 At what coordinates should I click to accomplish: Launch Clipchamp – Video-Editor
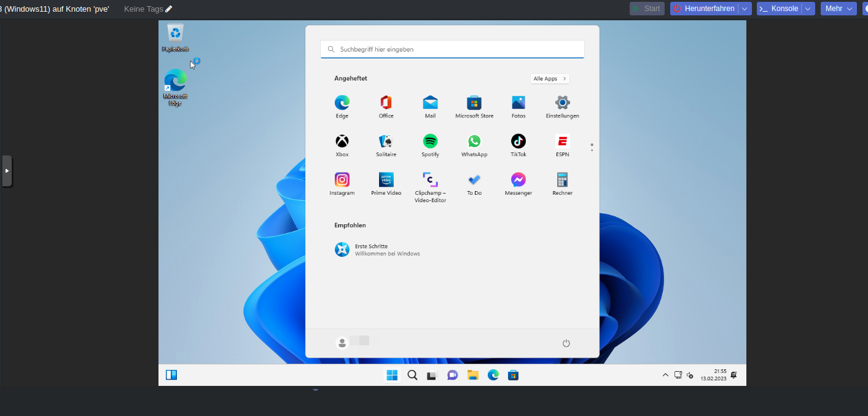point(430,187)
